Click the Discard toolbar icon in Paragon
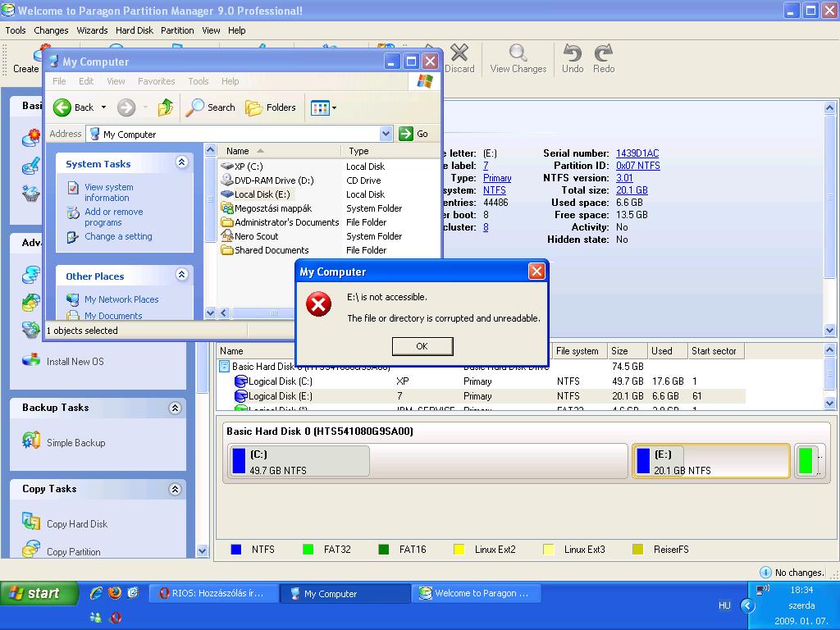The width and height of the screenshot is (840, 630). coord(459,58)
